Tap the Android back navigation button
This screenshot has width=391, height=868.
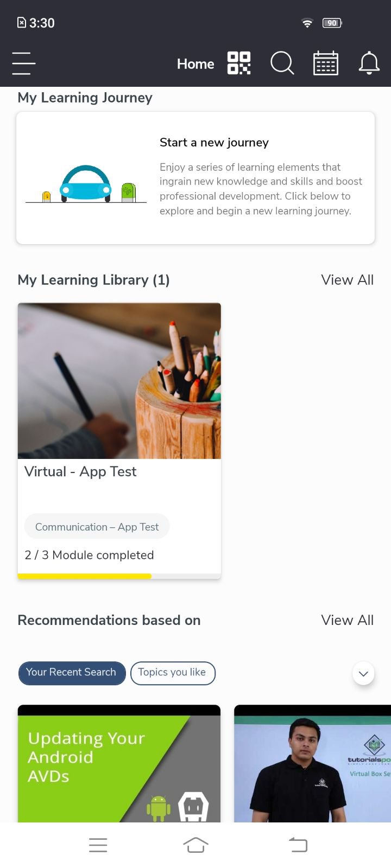pos(298,845)
